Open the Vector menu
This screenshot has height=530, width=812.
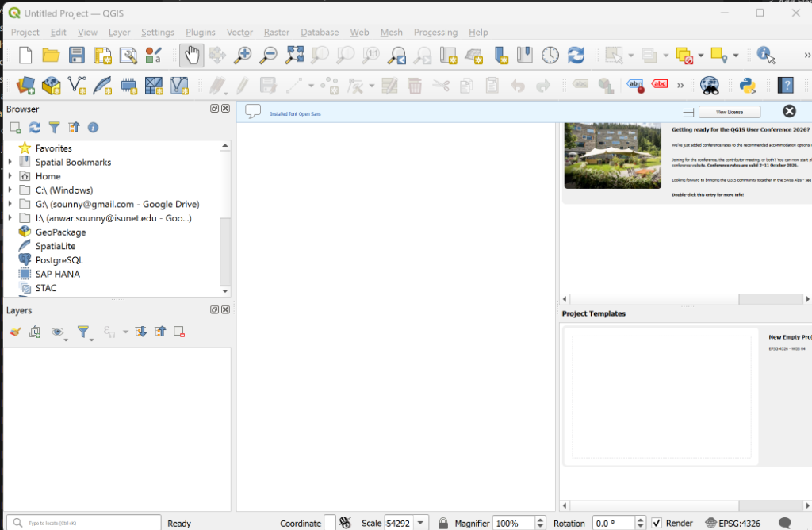point(239,33)
